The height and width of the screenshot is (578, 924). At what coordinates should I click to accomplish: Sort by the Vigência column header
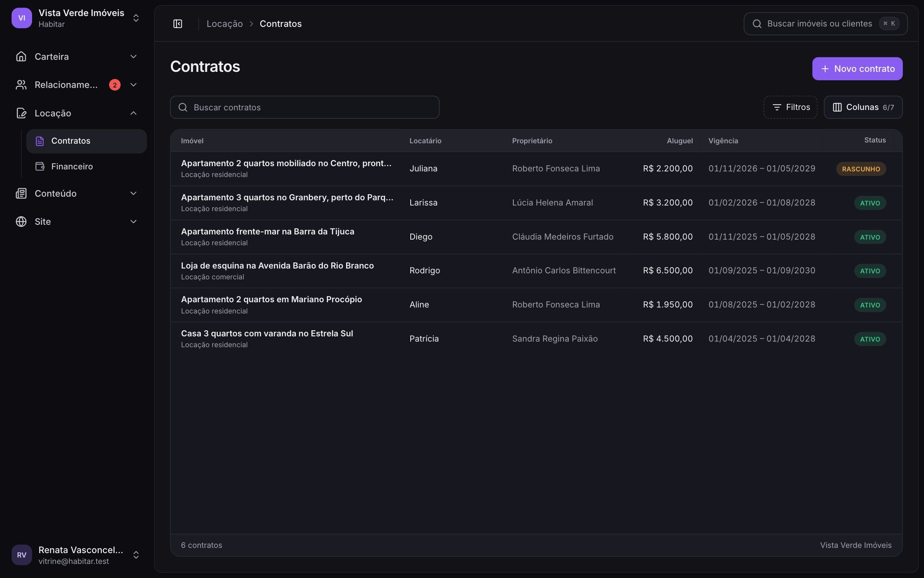pos(723,141)
